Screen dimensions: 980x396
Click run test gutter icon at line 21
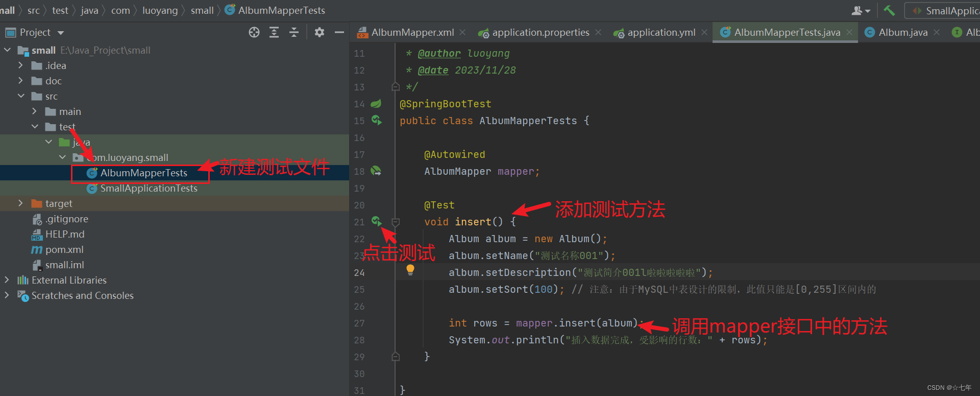pyautogui.click(x=377, y=221)
